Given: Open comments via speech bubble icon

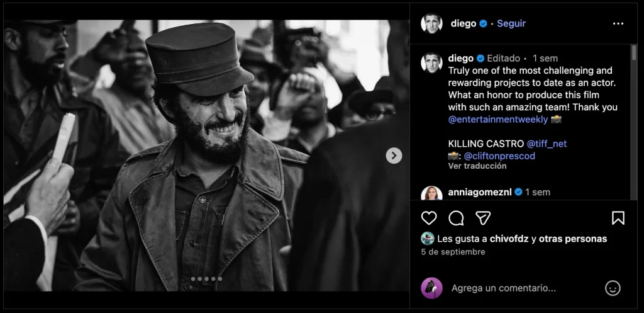Looking at the screenshot, I should [456, 218].
